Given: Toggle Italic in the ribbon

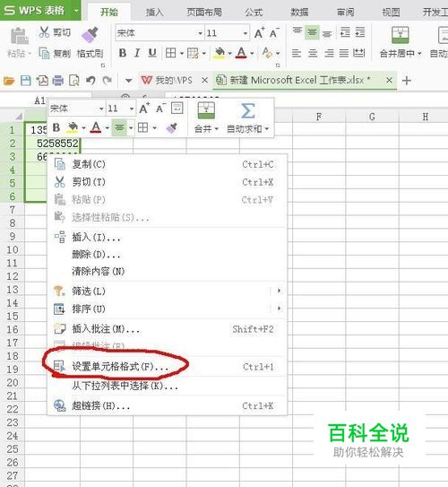Looking at the screenshot, I should [137, 53].
